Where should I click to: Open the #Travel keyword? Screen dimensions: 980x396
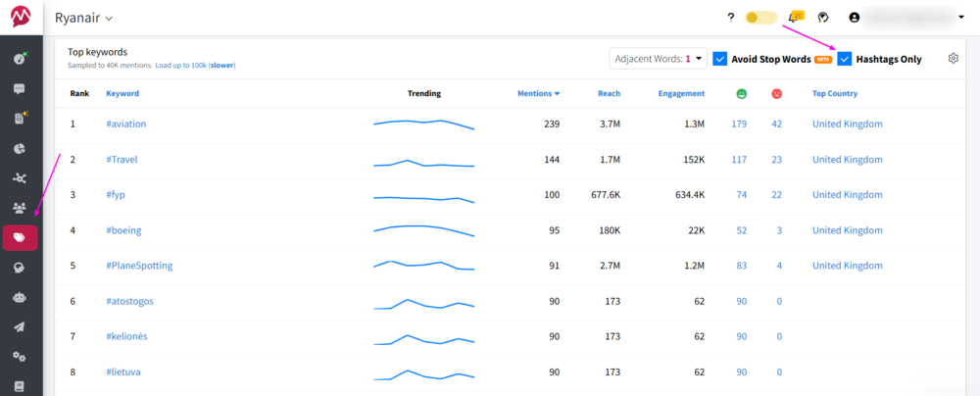tap(122, 160)
